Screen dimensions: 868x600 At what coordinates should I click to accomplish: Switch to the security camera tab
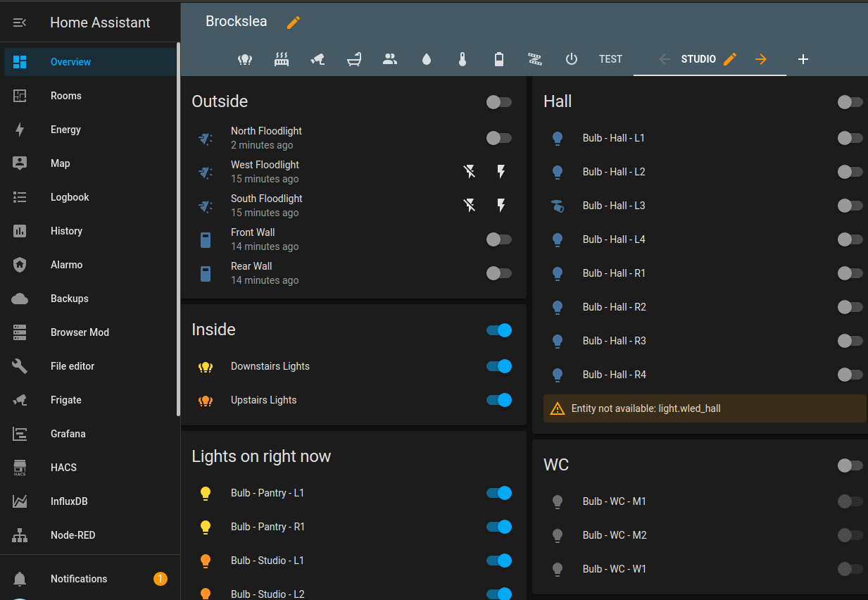coord(318,59)
